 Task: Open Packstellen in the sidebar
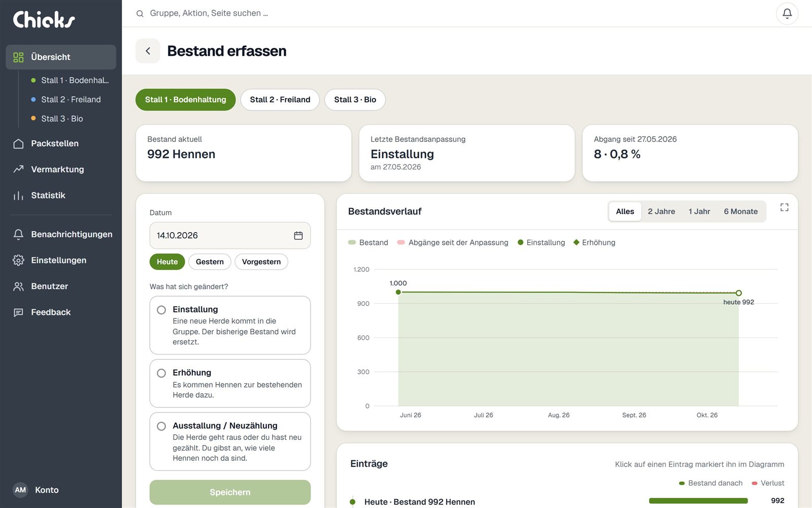(x=61, y=144)
